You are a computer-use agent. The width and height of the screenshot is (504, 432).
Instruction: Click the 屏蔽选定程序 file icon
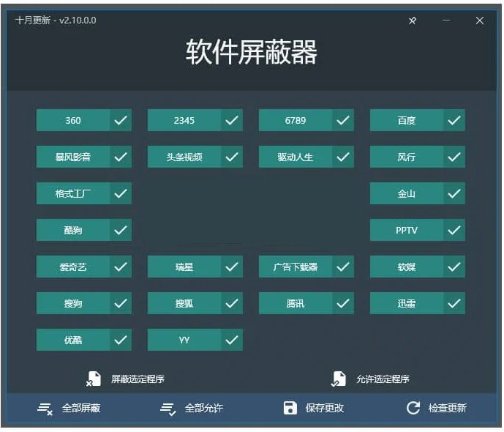[x=93, y=379]
